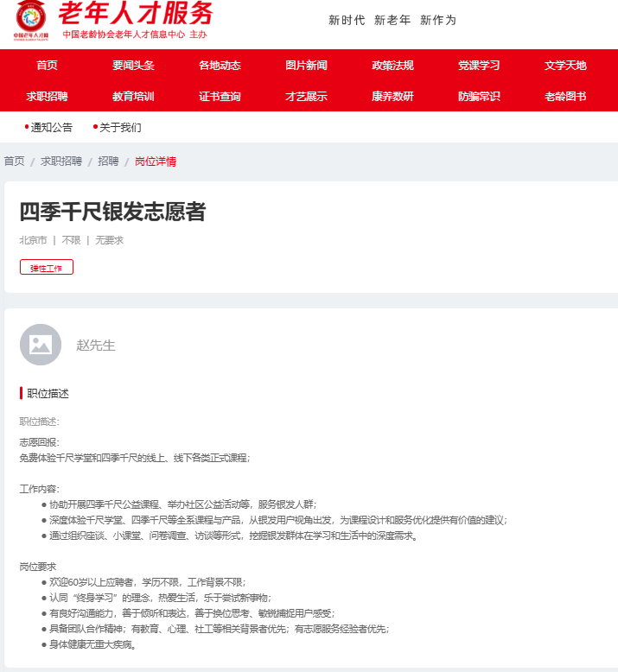Click the 通知公告 link
Screen dimensions: 618x672
pos(52,127)
